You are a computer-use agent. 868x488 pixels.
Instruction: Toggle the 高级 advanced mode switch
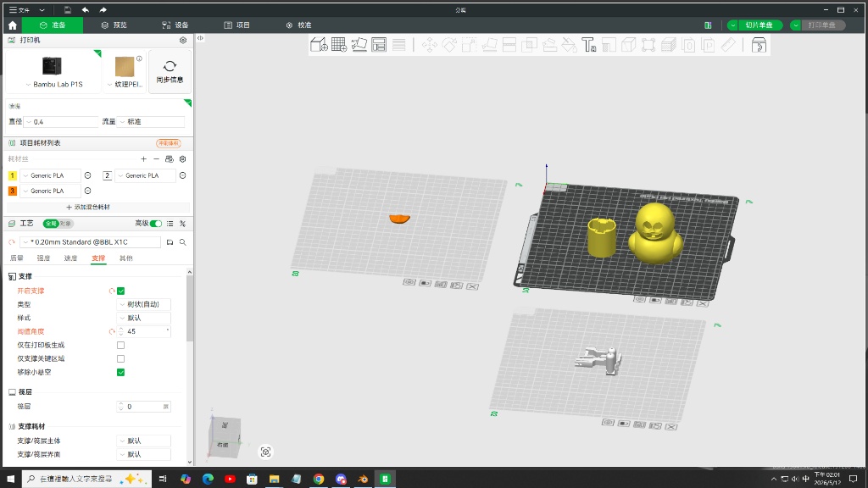click(156, 224)
